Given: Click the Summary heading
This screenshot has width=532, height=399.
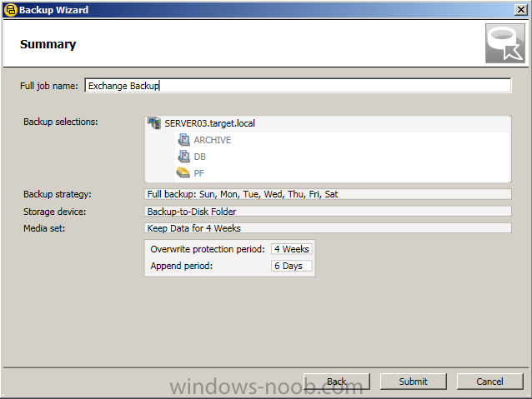Looking at the screenshot, I should click(x=48, y=44).
